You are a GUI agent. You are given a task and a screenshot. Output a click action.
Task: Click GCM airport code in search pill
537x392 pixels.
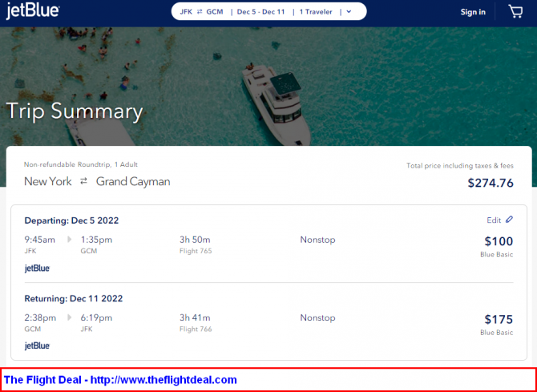pyautogui.click(x=215, y=12)
